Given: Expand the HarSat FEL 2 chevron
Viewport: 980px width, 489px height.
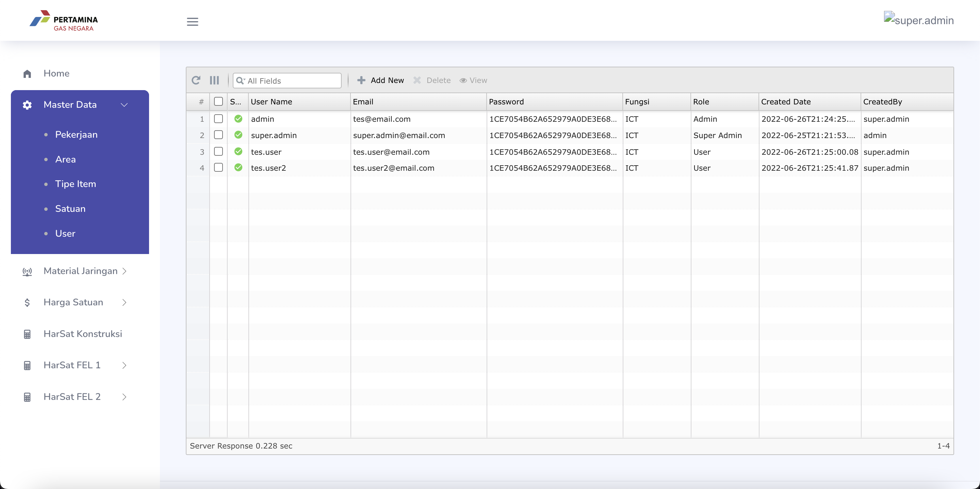Looking at the screenshot, I should (x=125, y=397).
